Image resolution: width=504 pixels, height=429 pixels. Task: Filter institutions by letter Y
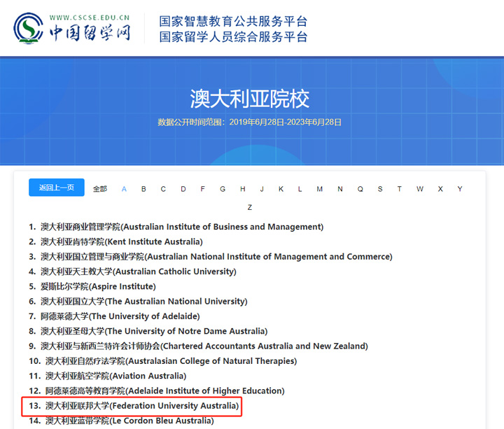460,189
